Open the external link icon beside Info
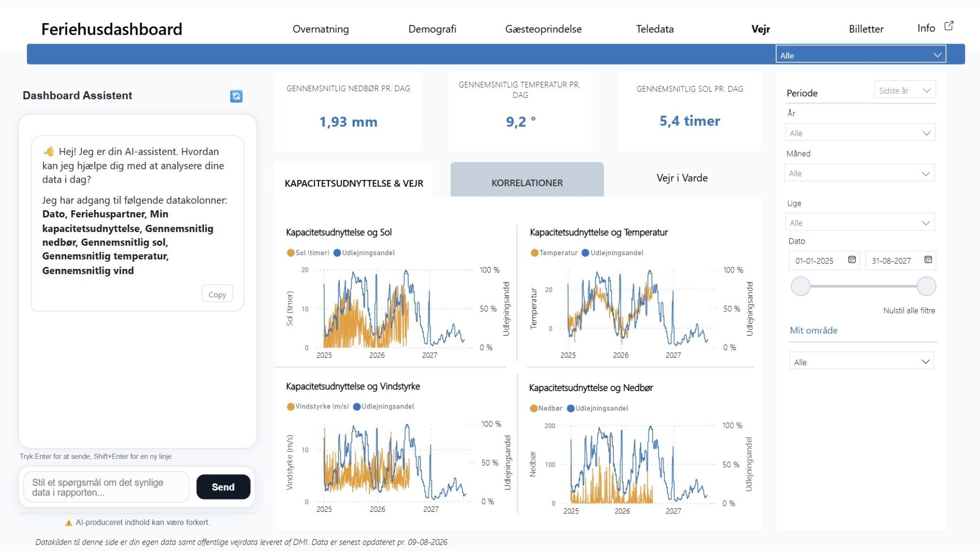 [949, 26]
